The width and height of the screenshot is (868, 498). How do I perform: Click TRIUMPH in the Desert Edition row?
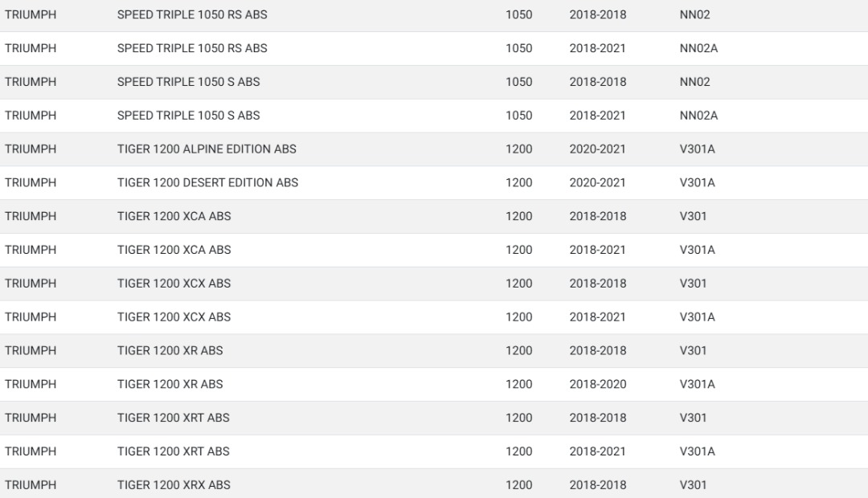pyautogui.click(x=31, y=182)
